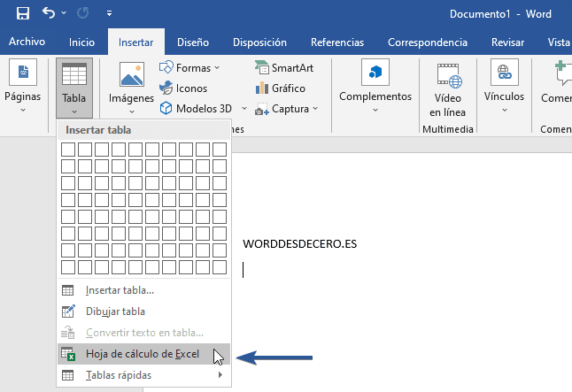Expand the Vínculos dropdown chevron
Image resolution: width=572 pixels, height=392 pixels.
point(504,110)
